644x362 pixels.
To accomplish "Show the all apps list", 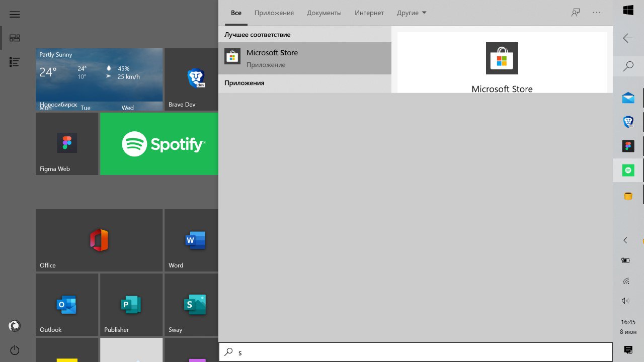I will (15, 62).
